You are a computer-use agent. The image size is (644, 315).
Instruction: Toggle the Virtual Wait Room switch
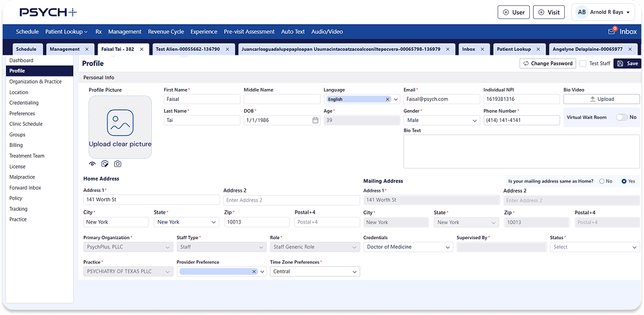coord(621,117)
